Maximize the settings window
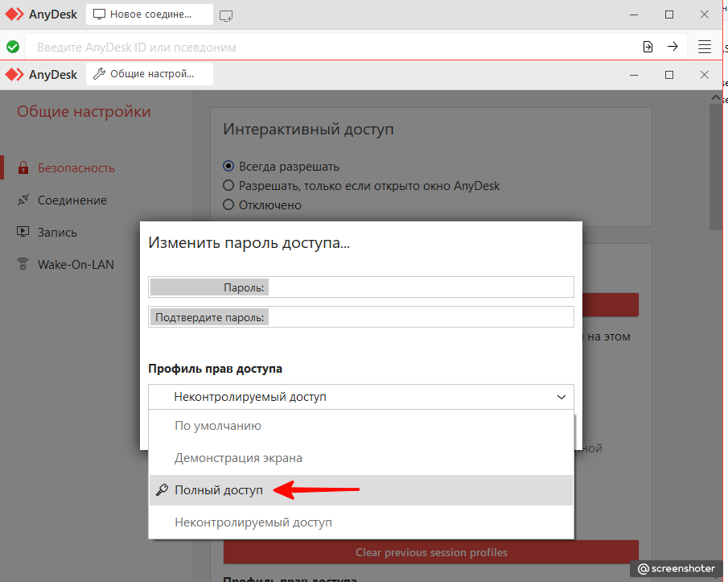Image resolution: width=728 pixels, height=582 pixels. pyautogui.click(x=669, y=75)
